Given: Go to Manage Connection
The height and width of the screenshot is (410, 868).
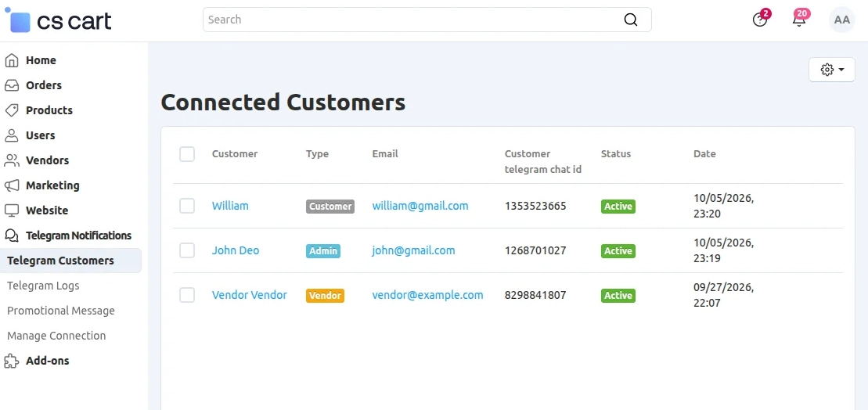Looking at the screenshot, I should point(56,336).
